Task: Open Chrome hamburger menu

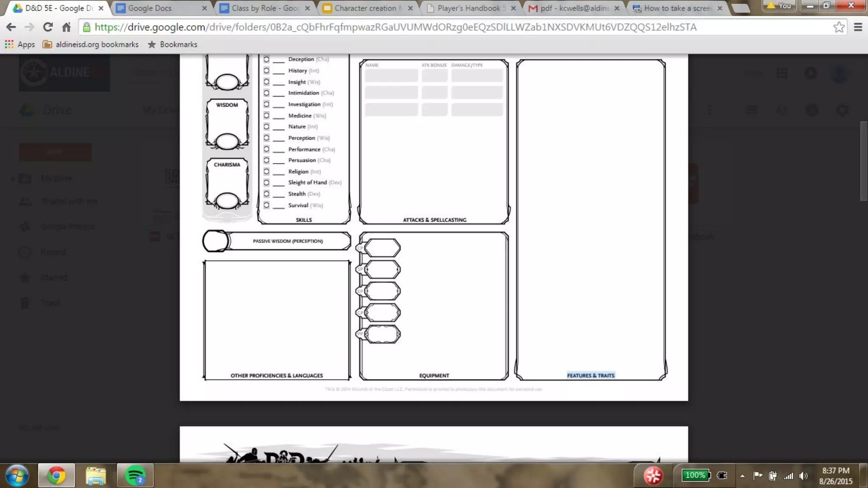Action: tap(858, 27)
